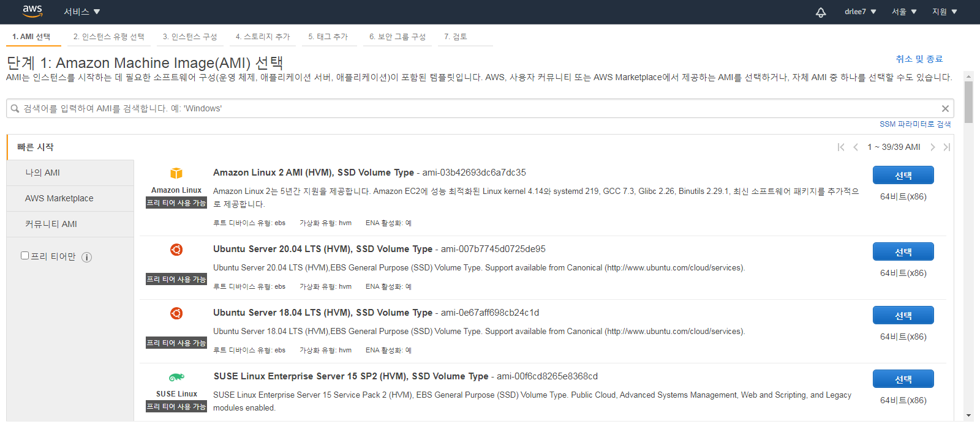Go to last page of AMI list
980x424 pixels.
[946, 147]
